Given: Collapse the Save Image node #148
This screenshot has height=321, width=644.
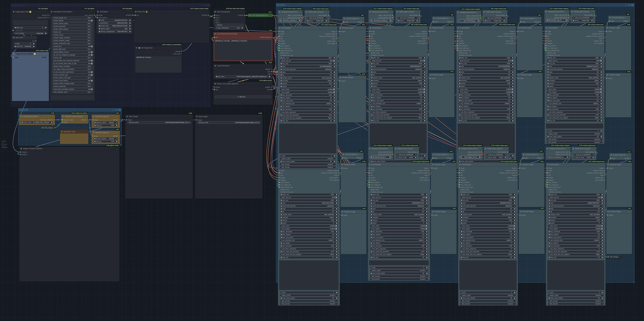Looking at the screenshot, I should [197, 116].
